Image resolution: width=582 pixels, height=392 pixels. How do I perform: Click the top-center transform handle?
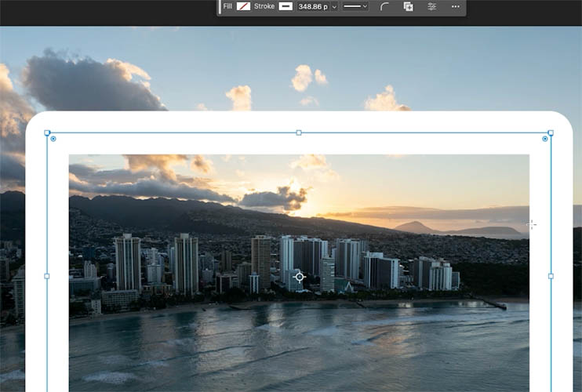(x=299, y=132)
